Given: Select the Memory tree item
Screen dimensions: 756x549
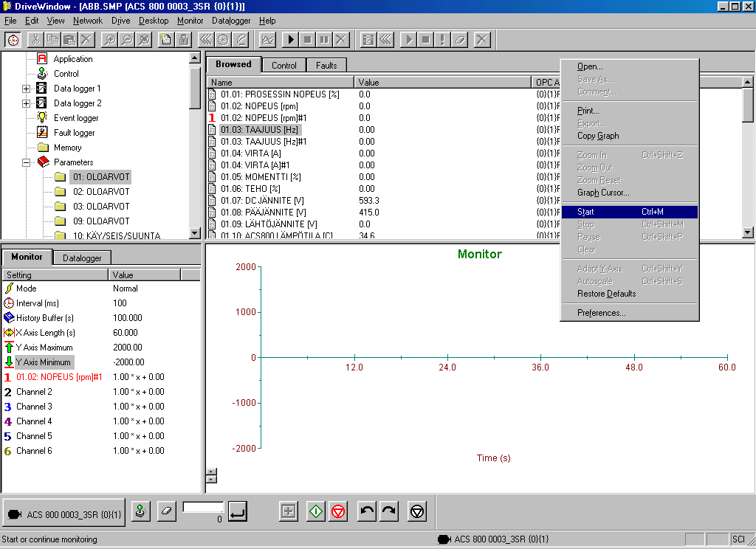Looking at the screenshot, I should [x=67, y=148].
